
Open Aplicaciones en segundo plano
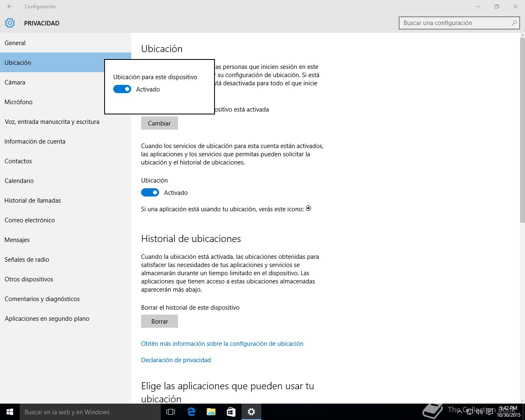pos(66,318)
